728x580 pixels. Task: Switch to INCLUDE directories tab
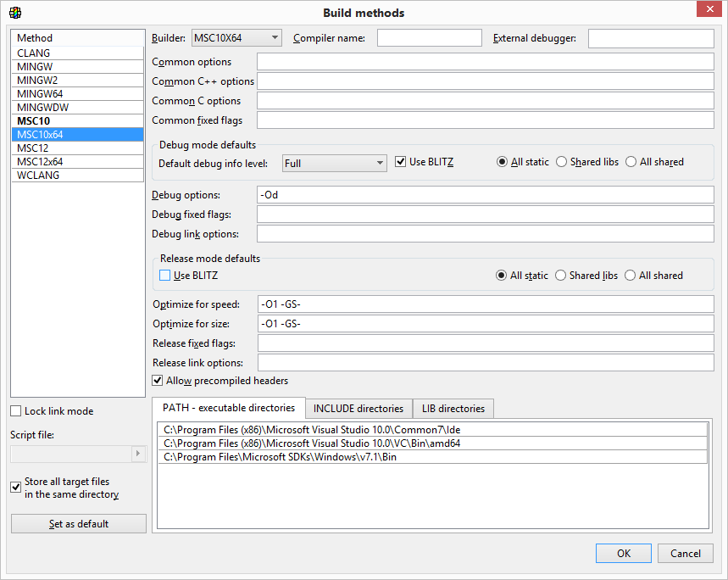pos(358,409)
